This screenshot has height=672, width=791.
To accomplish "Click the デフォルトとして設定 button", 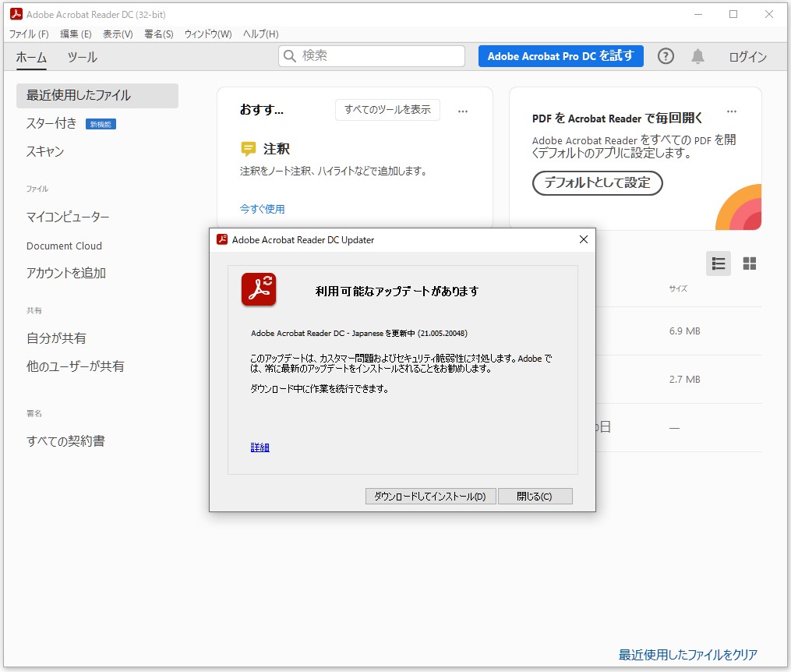I will coord(597,184).
